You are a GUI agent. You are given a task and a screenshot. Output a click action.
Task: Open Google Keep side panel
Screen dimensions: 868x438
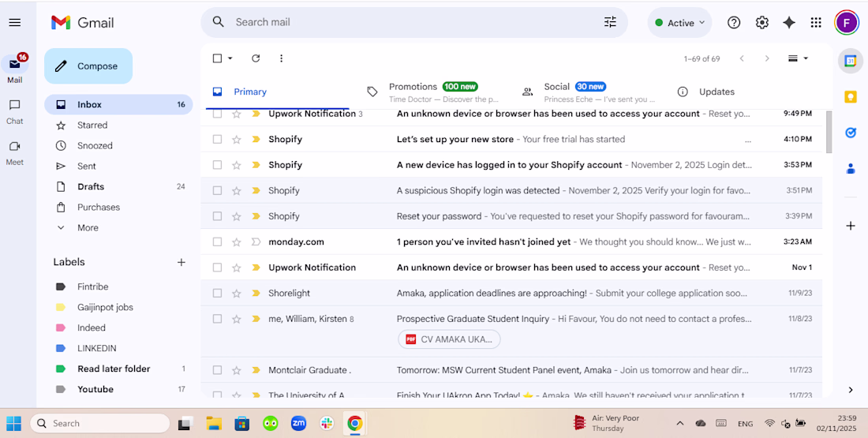(x=851, y=97)
